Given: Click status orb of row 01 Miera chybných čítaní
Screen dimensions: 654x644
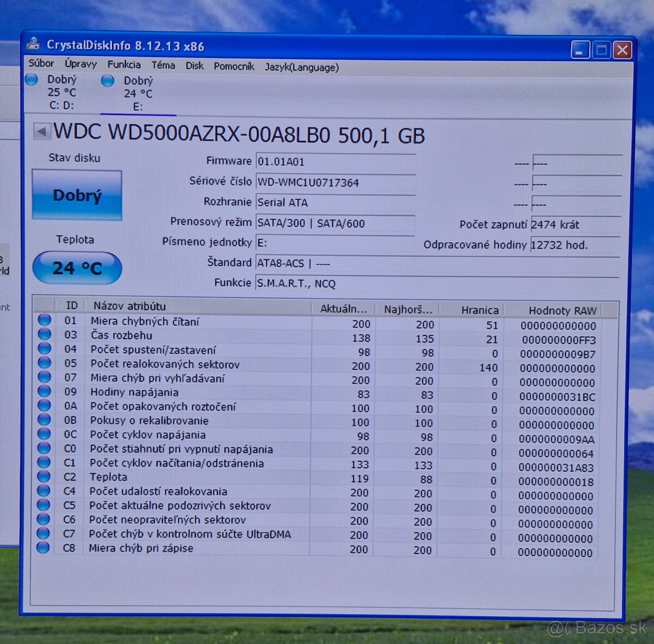Looking at the screenshot, I should pyautogui.click(x=44, y=320).
